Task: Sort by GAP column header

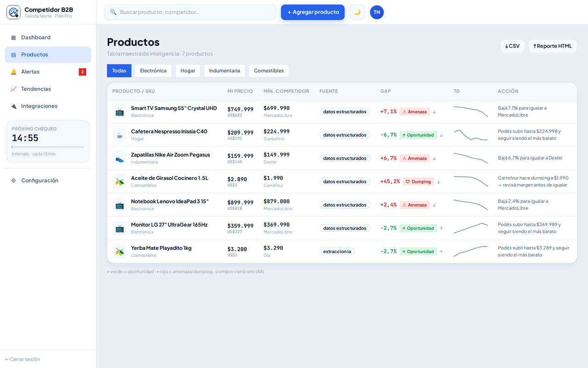Action: tap(386, 91)
